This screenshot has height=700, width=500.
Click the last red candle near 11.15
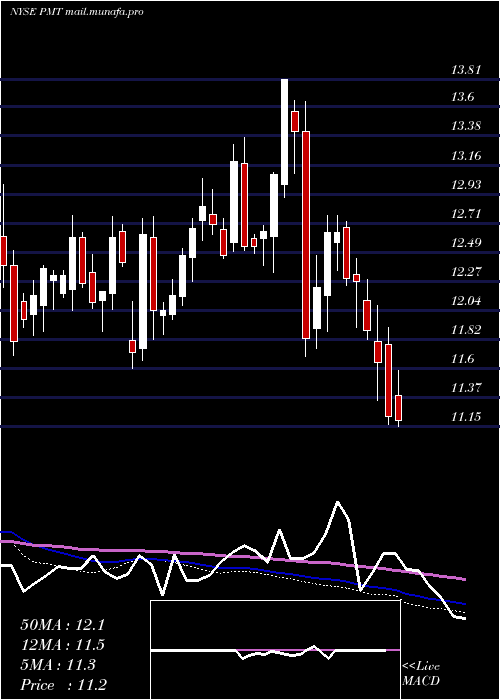398,408
